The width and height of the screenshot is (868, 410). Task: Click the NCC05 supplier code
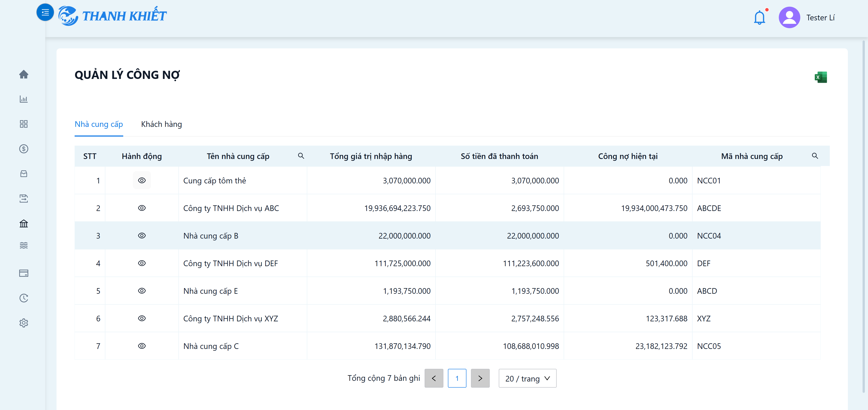coord(709,346)
